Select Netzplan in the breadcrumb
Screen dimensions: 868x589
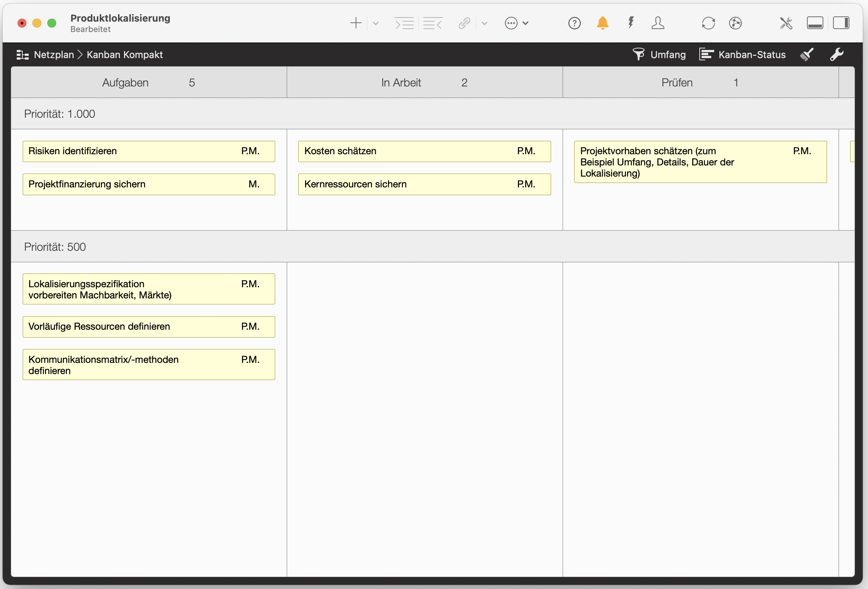[54, 54]
